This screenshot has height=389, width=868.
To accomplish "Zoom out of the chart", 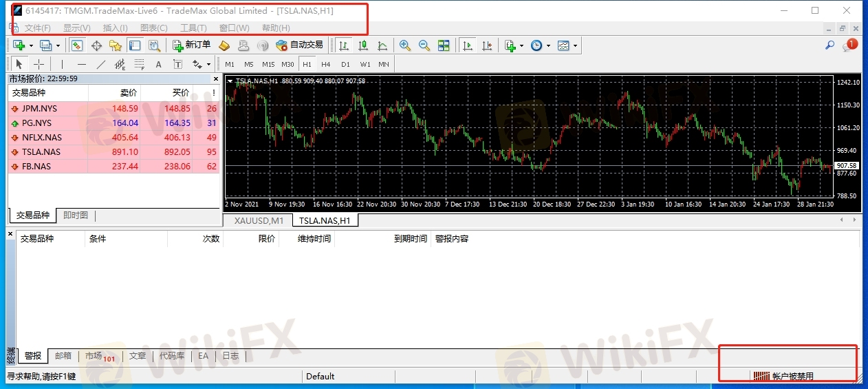I will (424, 45).
